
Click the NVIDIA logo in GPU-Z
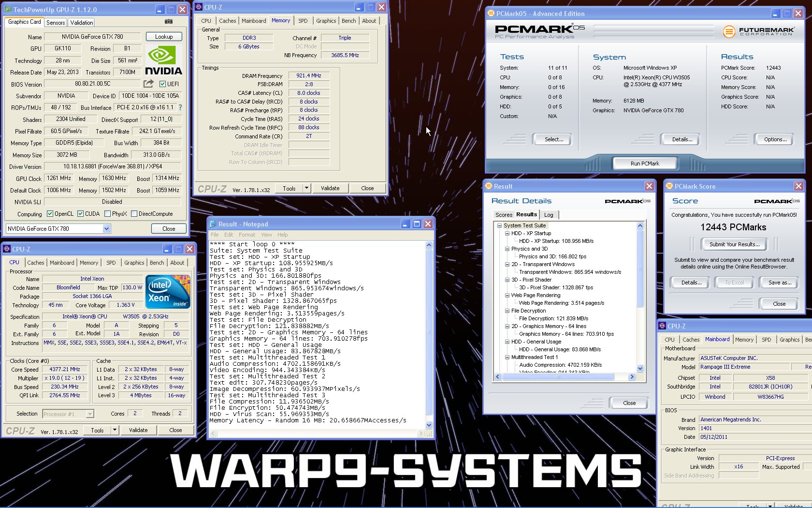pos(163,60)
